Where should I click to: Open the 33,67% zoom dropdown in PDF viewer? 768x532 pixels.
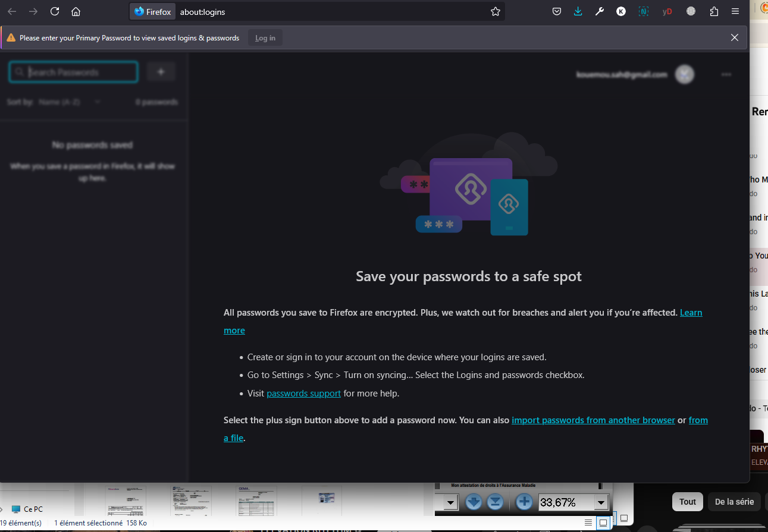(x=600, y=503)
